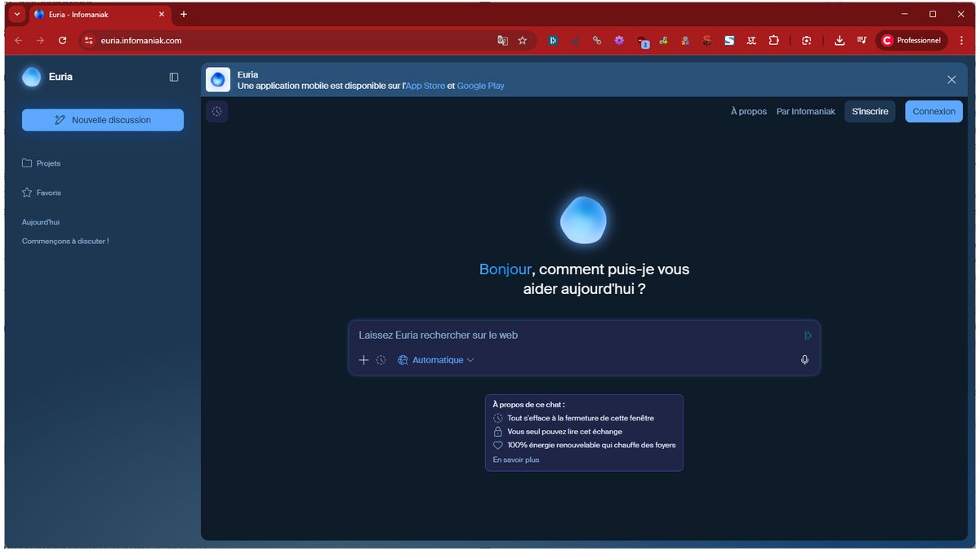Click the Nouvelle discussion button

tap(103, 120)
